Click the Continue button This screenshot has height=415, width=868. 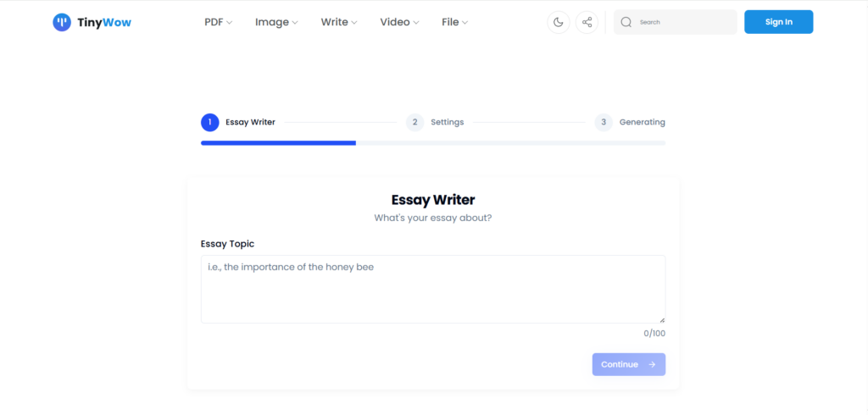[x=629, y=364]
